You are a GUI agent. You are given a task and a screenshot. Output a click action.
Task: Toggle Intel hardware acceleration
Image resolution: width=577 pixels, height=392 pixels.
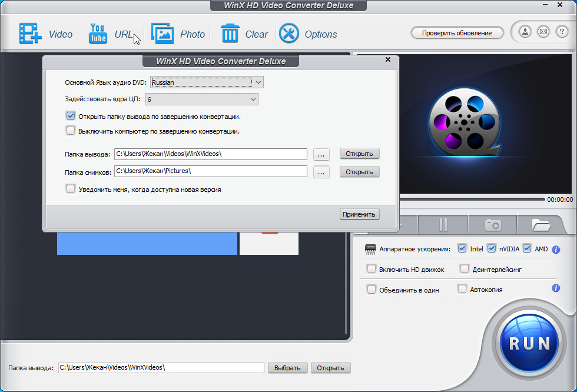tap(462, 248)
